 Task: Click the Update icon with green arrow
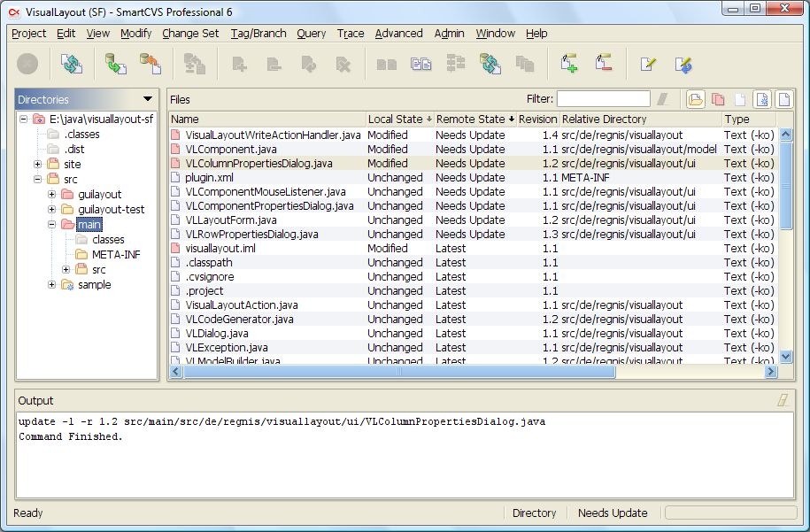[x=115, y=64]
